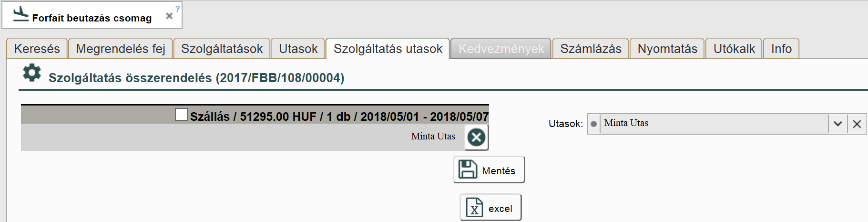Expand the Utasok dropdown arrow
The width and height of the screenshot is (868, 222).
tap(837, 124)
